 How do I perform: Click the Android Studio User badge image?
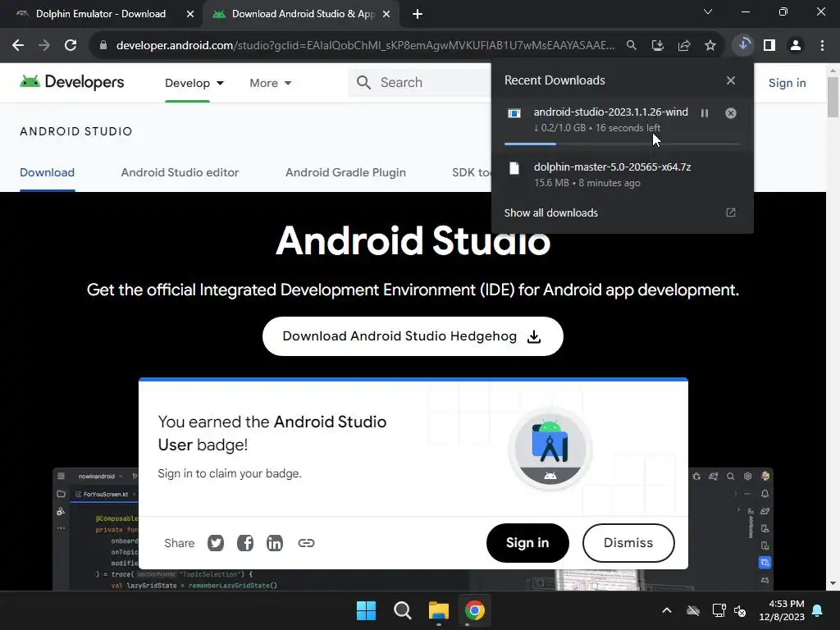[550, 449]
